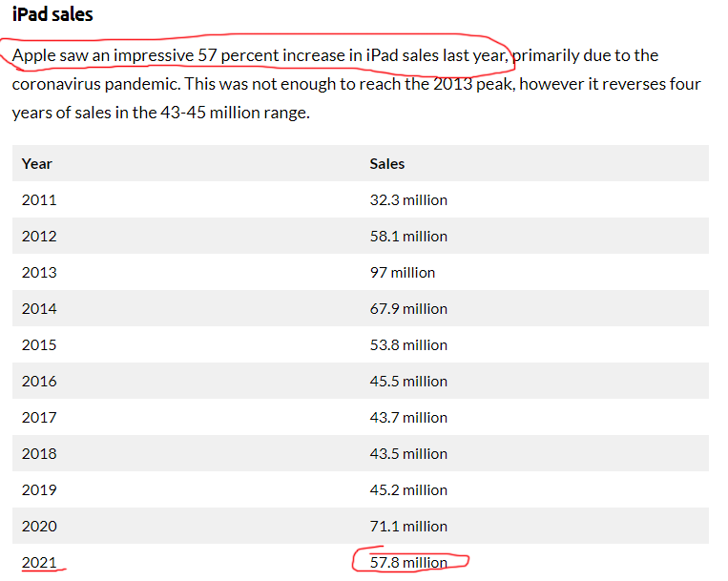Select the 2019 year cell
This screenshot has height=581, width=728.
coord(39,489)
